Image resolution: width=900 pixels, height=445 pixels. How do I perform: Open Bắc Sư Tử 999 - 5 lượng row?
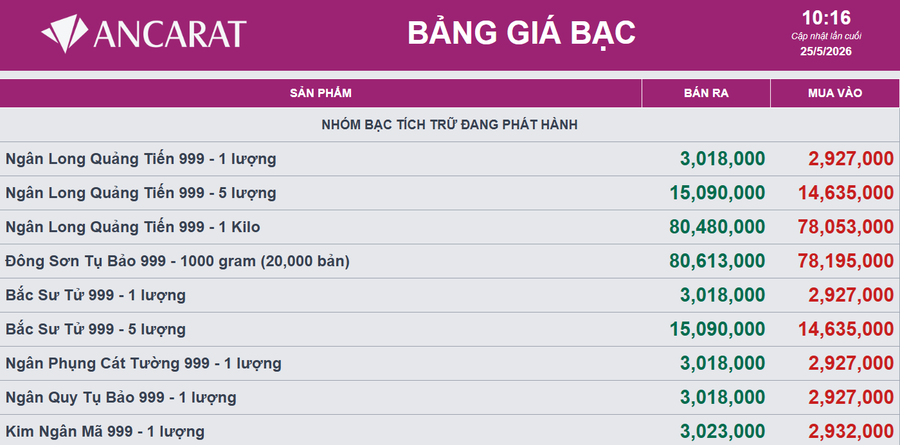449,330
